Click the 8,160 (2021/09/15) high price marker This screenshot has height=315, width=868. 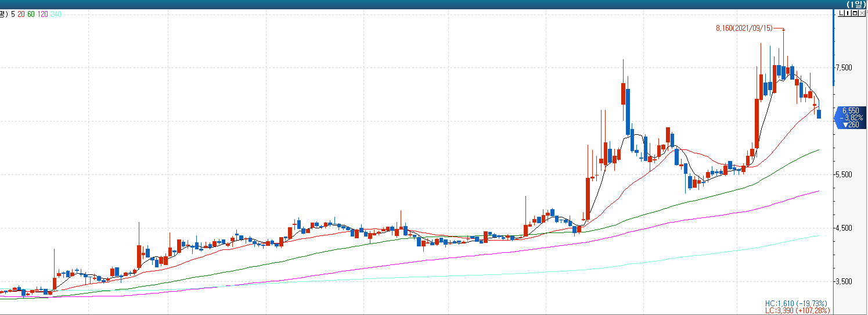[744, 28]
